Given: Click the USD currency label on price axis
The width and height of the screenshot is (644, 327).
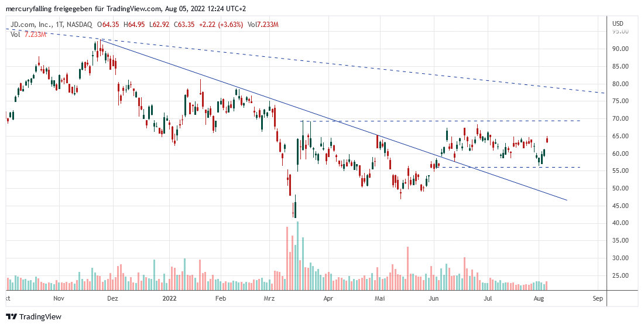Looking at the screenshot, I should (618, 23).
